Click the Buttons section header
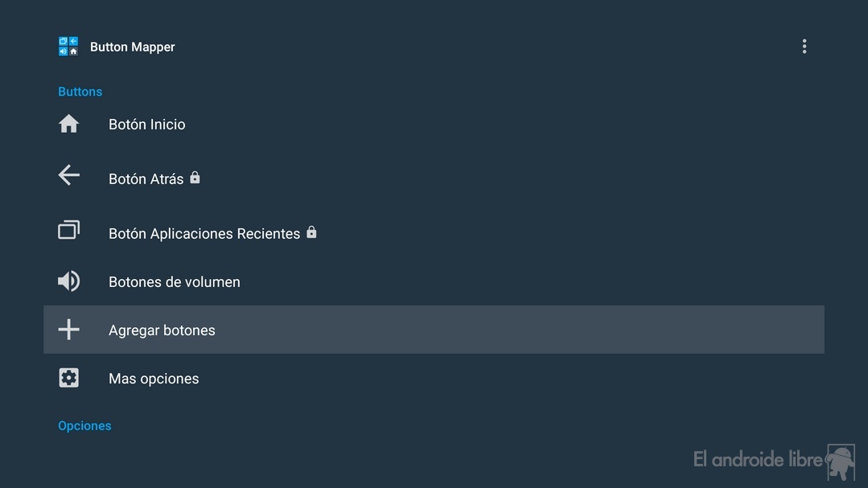Viewport: 868px width, 488px height. [80, 92]
